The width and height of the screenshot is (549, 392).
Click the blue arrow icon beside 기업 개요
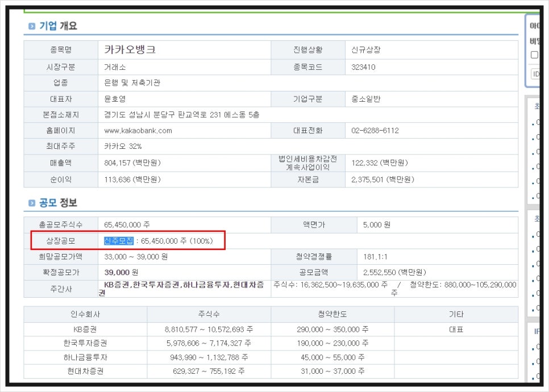click(31, 26)
